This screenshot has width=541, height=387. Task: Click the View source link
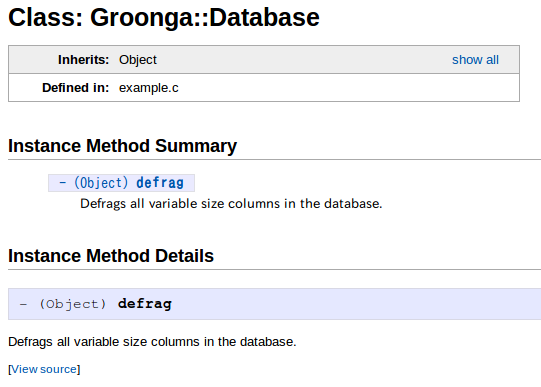point(44,369)
